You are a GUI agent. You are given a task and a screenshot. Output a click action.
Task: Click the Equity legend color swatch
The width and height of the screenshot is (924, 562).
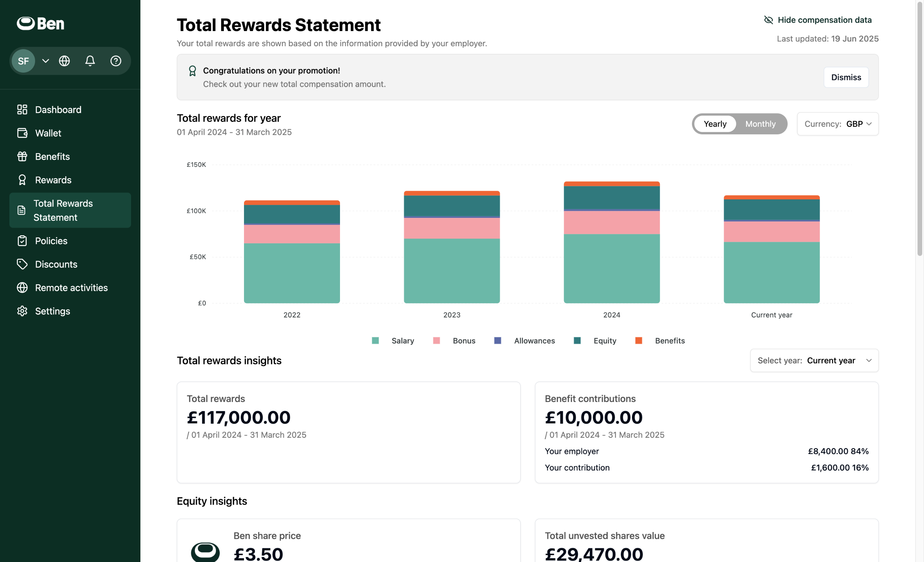point(577,341)
